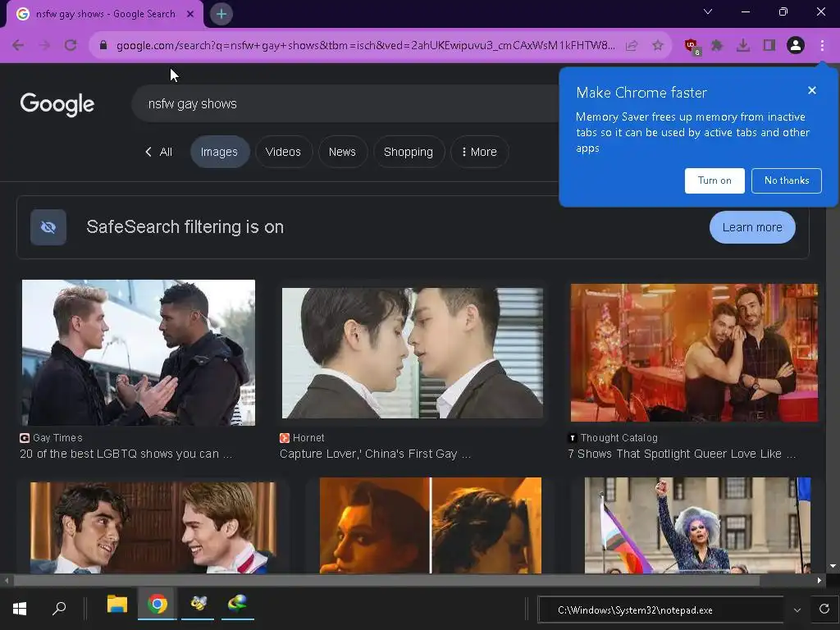Open the bee icon app in taskbar
The height and width of the screenshot is (630, 840).
pyautogui.click(x=199, y=605)
